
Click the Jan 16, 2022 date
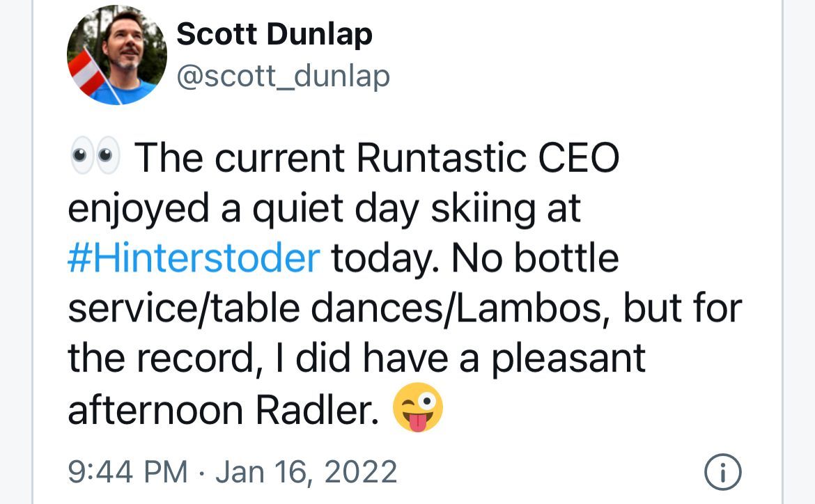pyautogui.click(x=306, y=471)
